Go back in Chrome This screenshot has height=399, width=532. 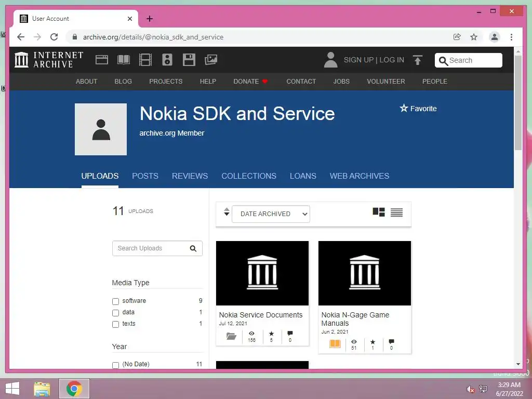click(x=21, y=37)
